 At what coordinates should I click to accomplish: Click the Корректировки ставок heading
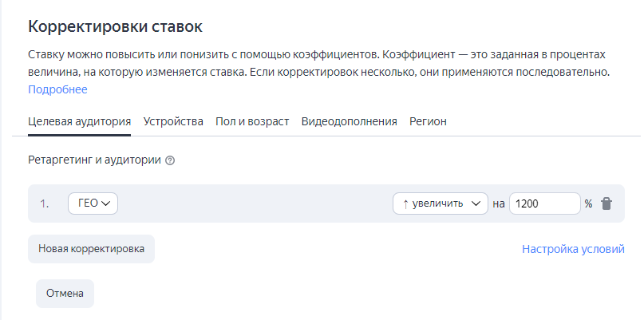[x=115, y=26]
